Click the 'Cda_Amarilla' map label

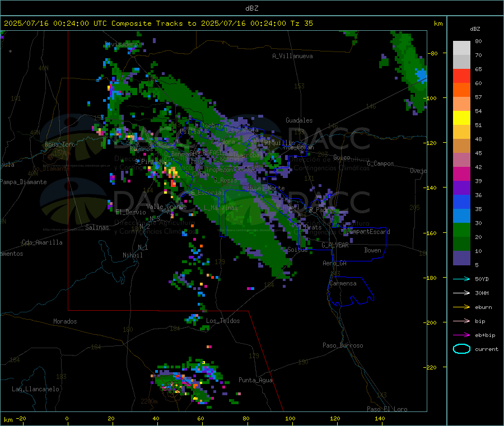point(42,242)
